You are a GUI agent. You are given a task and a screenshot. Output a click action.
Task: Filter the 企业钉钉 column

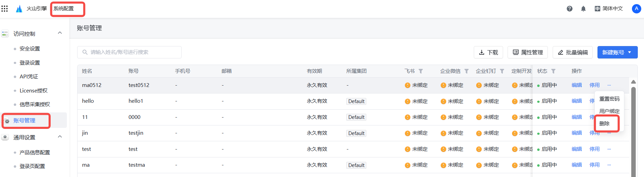[x=502, y=71]
